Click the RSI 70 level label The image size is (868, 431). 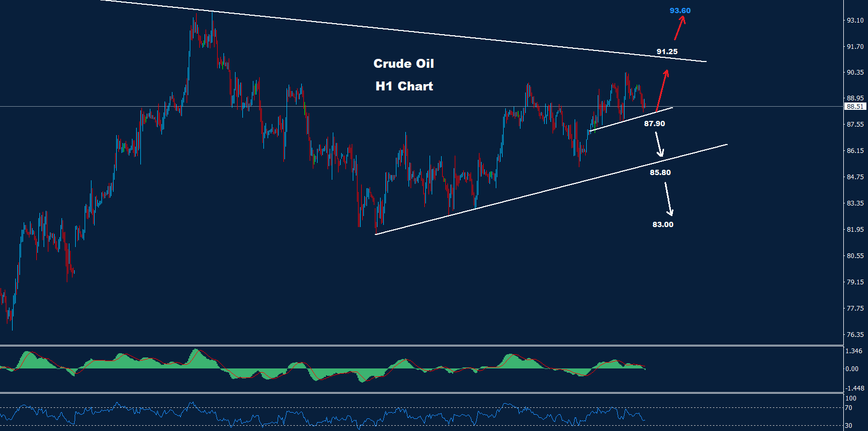[x=848, y=408]
